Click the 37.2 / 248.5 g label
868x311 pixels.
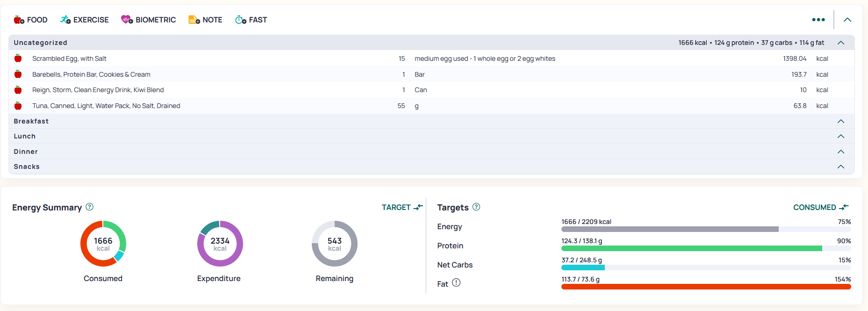coord(581,260)
